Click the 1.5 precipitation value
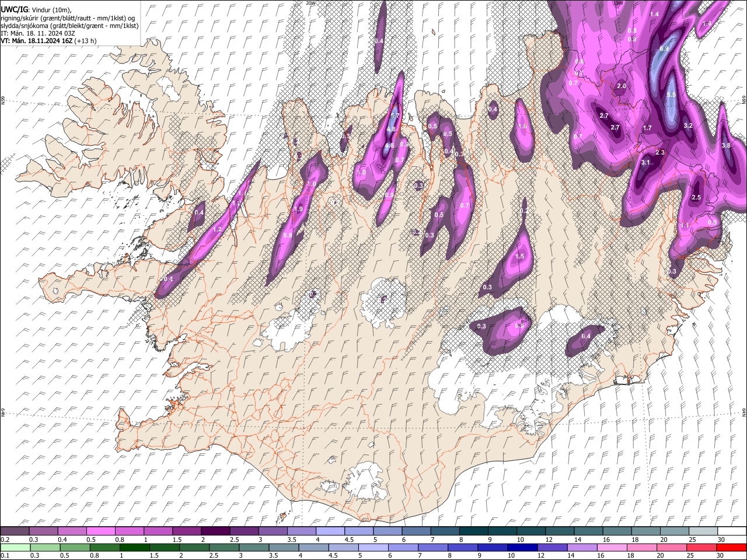 (x=520, y=257)
